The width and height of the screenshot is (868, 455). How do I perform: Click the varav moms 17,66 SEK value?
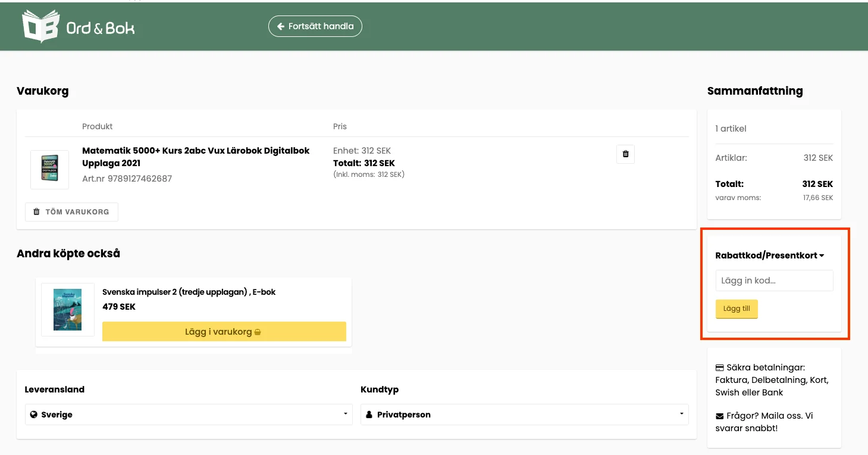point(818,198)
